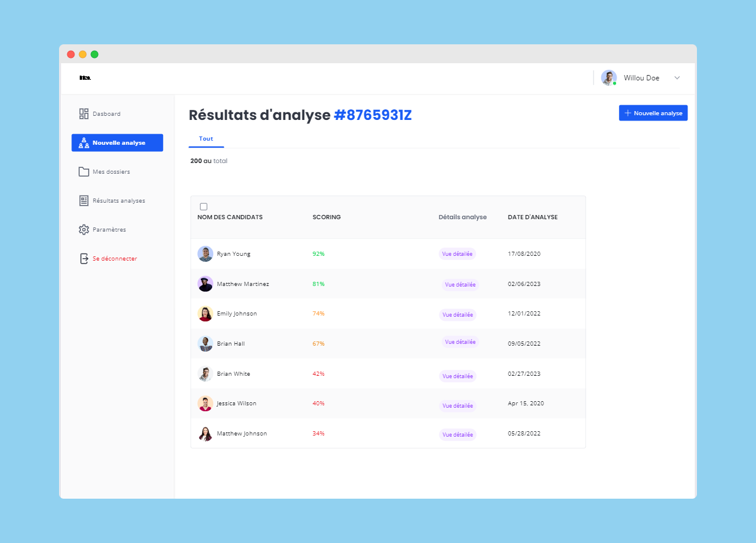Expand the Willou Doe account dropdown
756x543 pixels.
pyautogui.click(x=677, y=78)
